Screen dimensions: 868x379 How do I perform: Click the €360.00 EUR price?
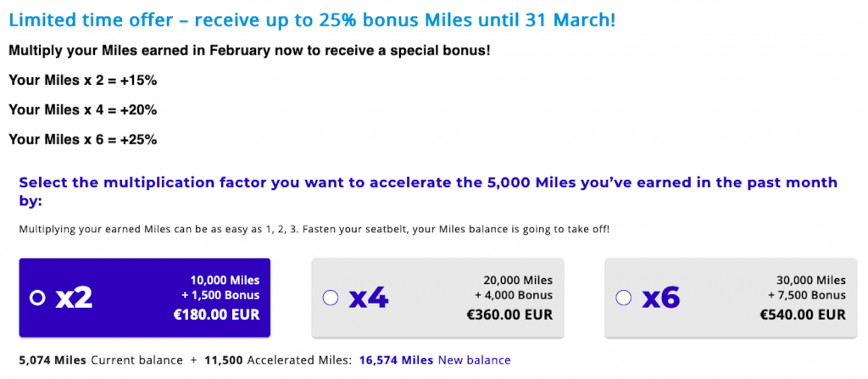coord(509,315)
